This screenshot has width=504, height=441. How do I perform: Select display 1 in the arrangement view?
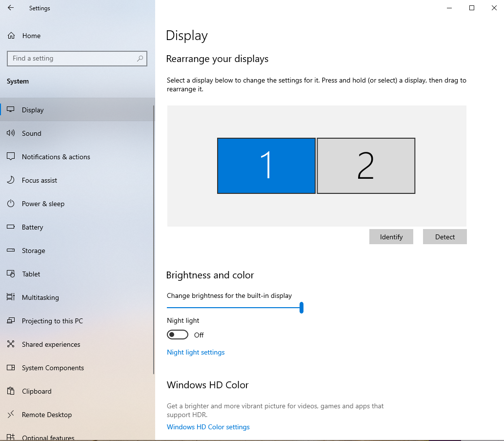point(266,166)
